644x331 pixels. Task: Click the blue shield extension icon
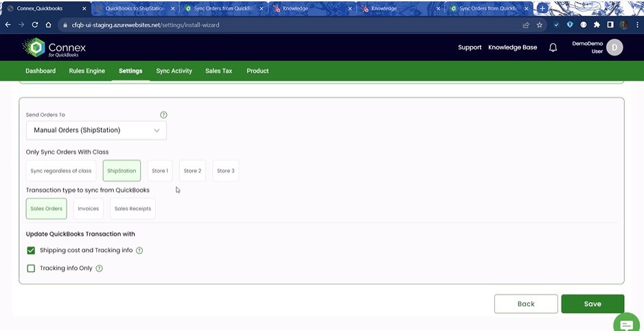(x=570, y=25)
